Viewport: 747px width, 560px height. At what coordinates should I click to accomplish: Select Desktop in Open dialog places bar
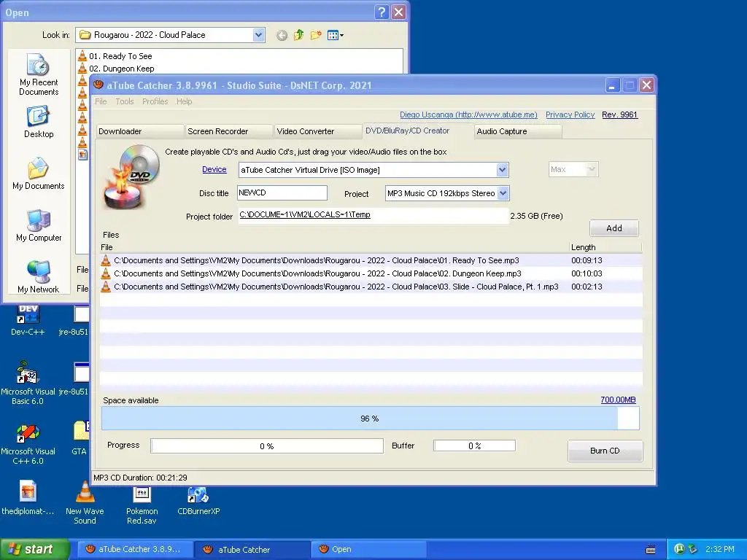(39, 122)
